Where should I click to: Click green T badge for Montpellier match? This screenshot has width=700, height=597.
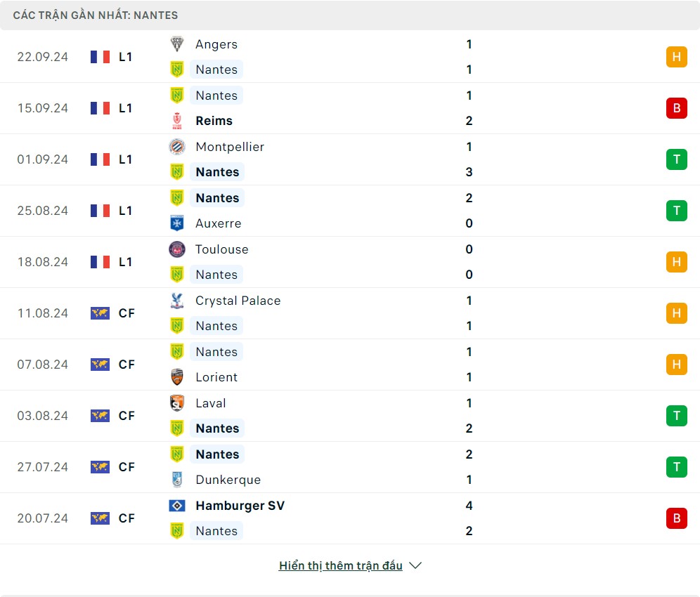click(676, 159)
